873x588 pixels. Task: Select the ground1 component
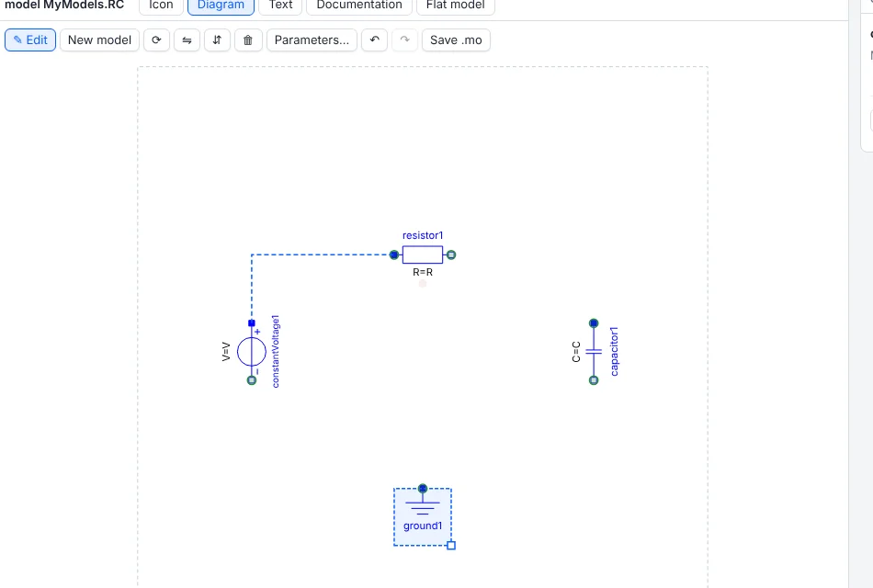pos(423,516)
